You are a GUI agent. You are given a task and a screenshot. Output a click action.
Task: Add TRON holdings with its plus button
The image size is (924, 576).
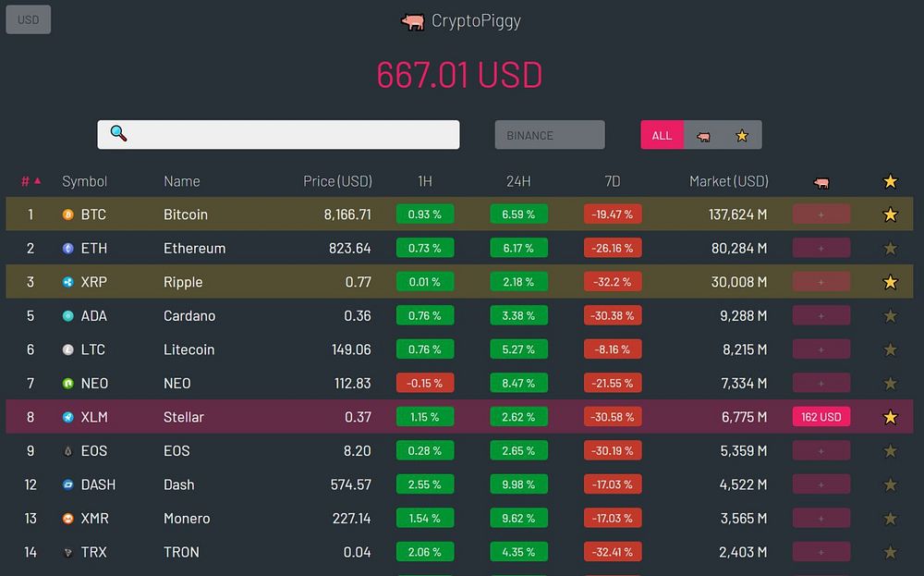[x=821, y=552]
